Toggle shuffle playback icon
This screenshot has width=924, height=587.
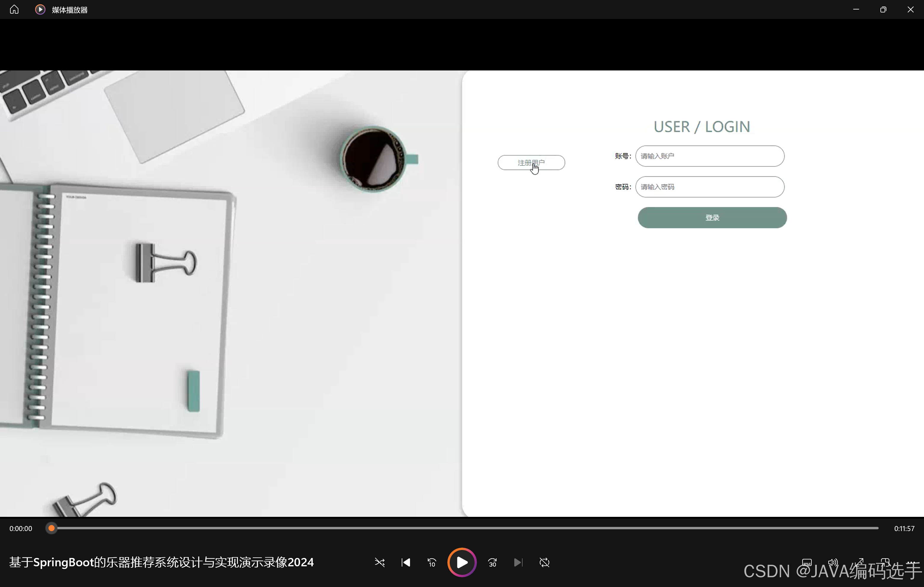[x=379, y=562]
